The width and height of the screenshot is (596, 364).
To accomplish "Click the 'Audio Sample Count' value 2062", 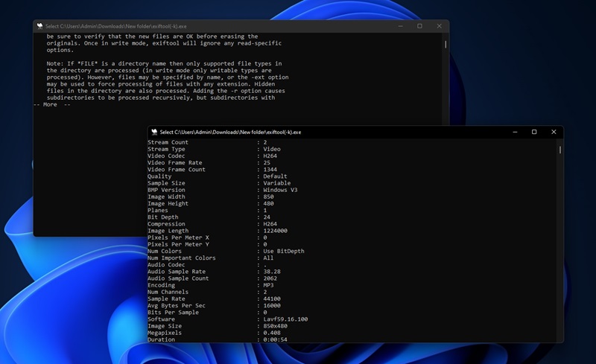I will tap(270, 278).
